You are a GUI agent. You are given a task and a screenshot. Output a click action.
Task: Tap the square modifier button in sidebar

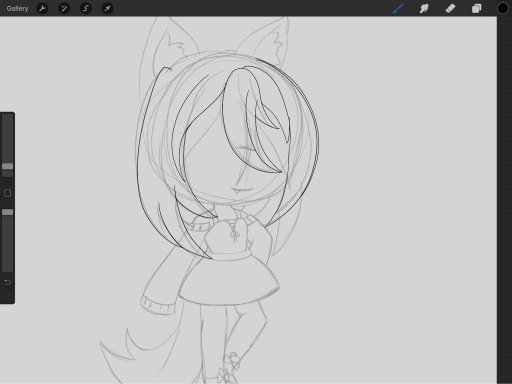pyautogui.click(x=7, y=193)
